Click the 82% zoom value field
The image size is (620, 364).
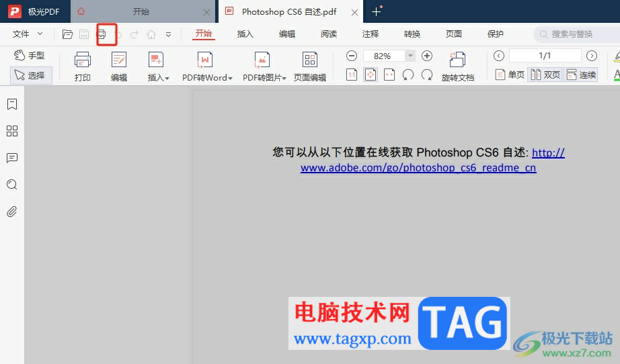click(383, 56)
